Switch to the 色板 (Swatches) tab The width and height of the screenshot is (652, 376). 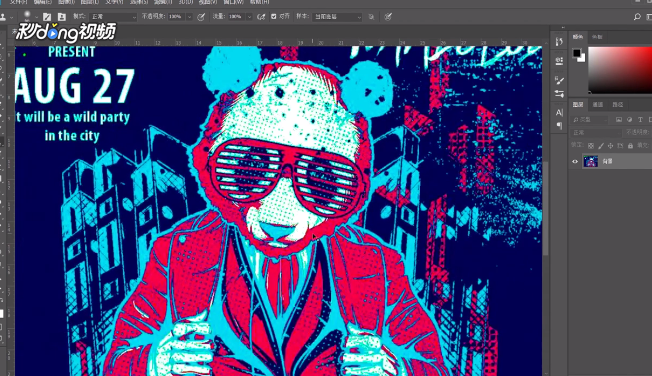click(597, 37)
